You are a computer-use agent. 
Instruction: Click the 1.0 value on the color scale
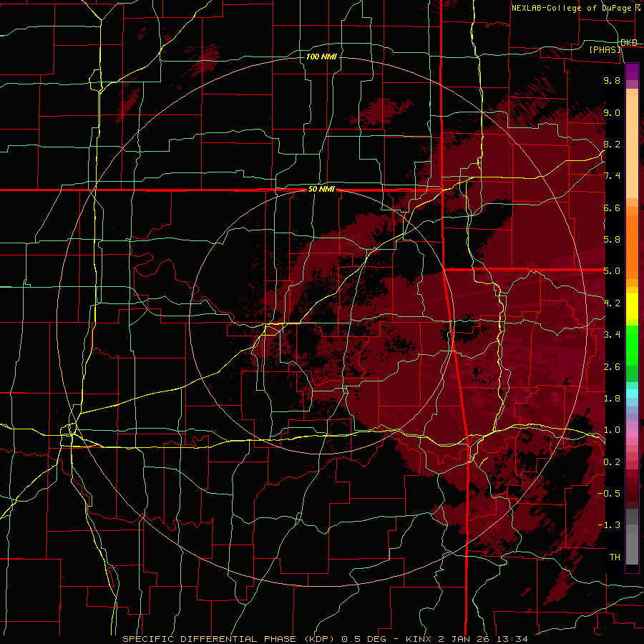point(612,430)
